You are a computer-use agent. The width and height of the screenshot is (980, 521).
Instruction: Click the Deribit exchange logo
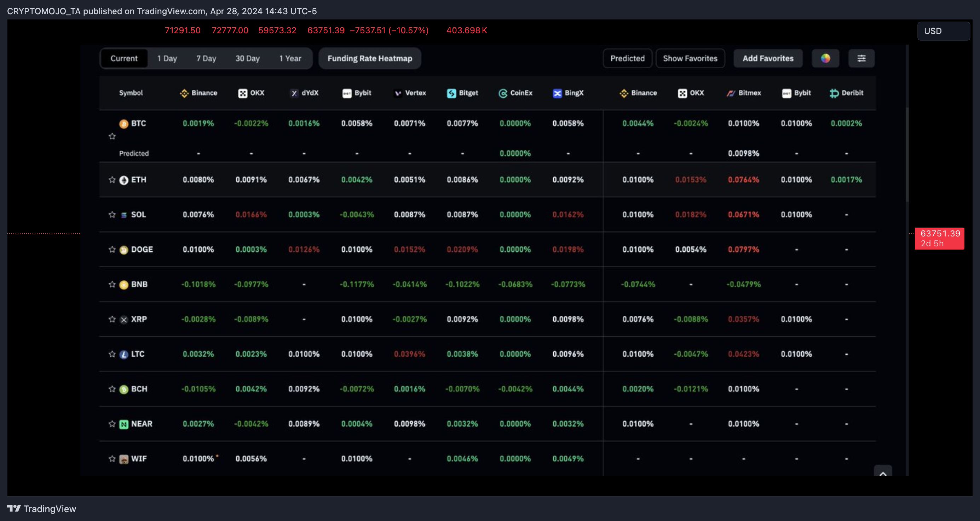coord(834,93)
